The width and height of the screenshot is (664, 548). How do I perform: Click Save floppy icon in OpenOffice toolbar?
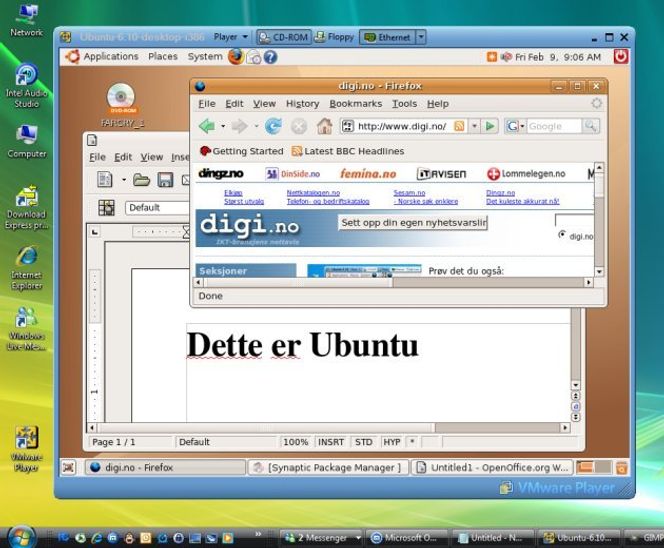(x=165, y=180)
